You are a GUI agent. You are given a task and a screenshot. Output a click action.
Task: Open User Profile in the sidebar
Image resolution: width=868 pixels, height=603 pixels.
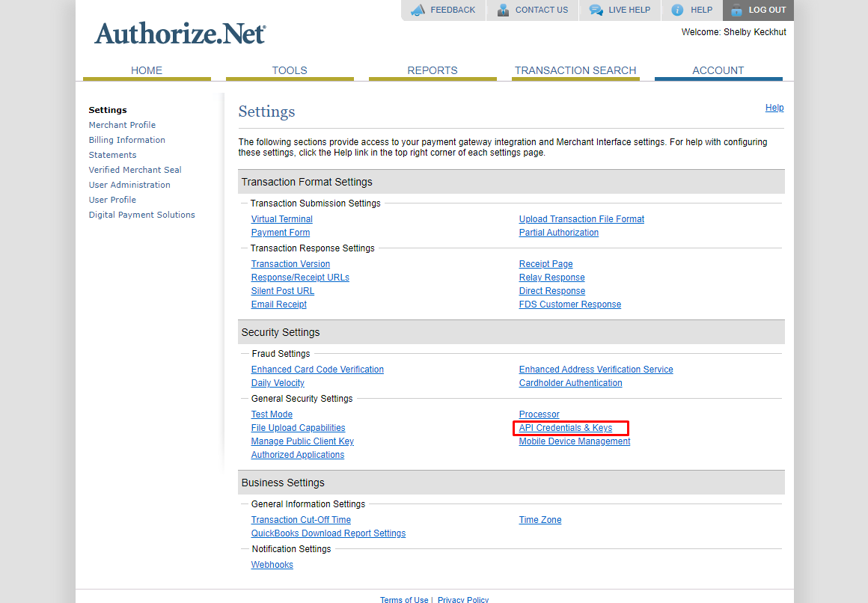(112, 200)
